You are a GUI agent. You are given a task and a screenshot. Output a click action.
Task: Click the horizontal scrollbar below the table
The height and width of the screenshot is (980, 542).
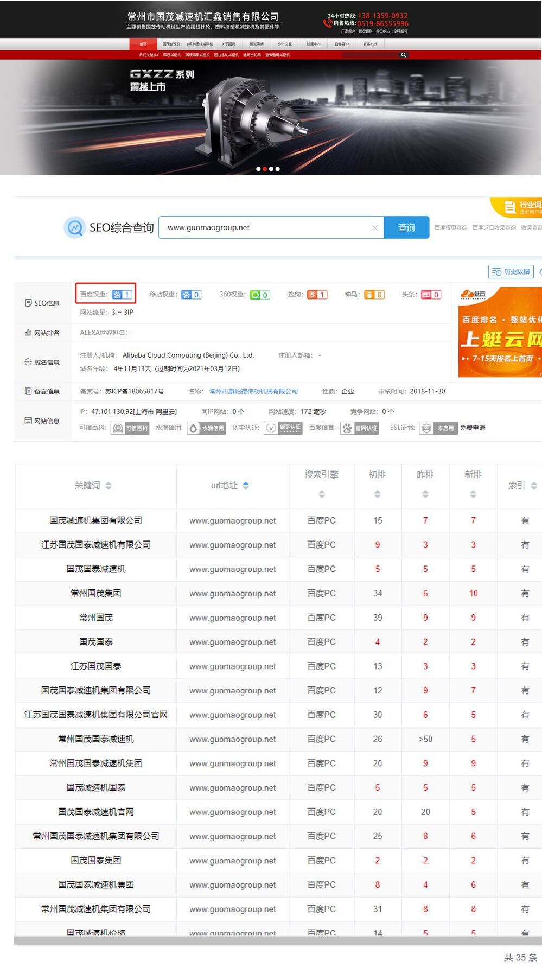(278, 940)
